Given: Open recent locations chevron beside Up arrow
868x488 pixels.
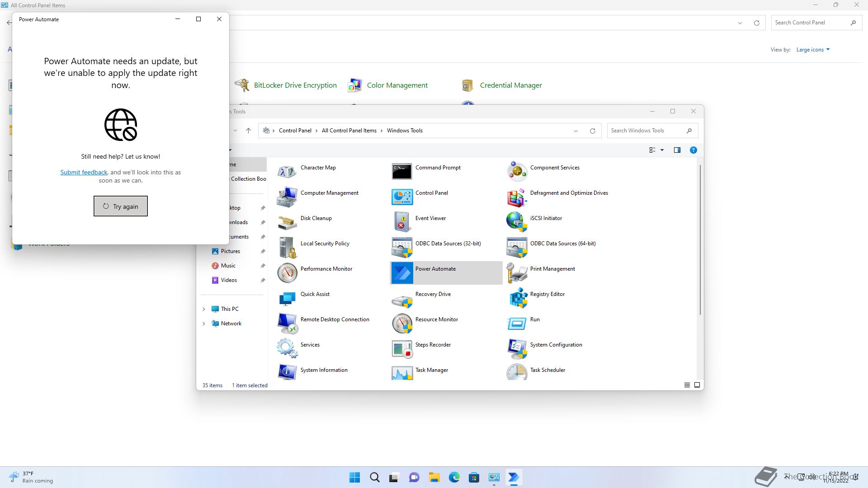Looking at the screenshot, I should click(x=235, y=131).
